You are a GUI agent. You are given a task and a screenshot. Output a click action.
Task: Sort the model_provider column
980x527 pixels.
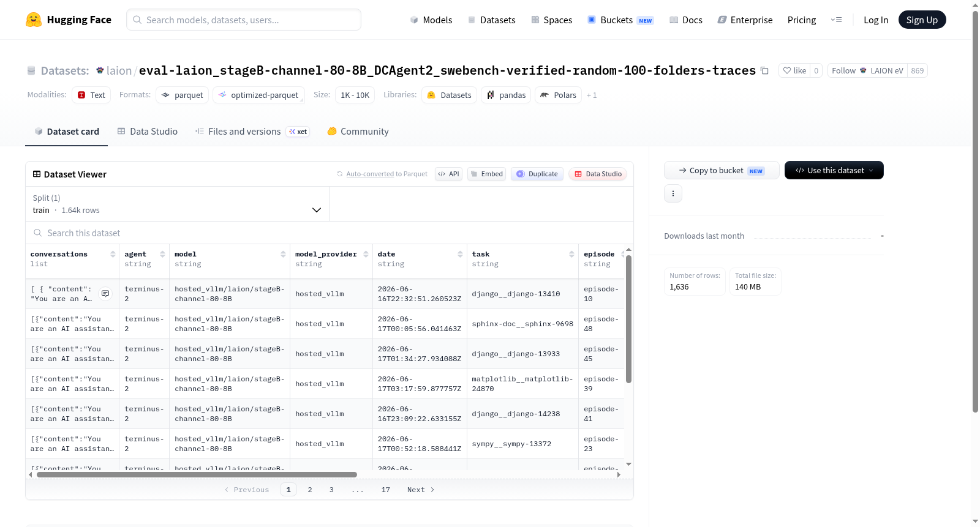[x=366, y=254]
